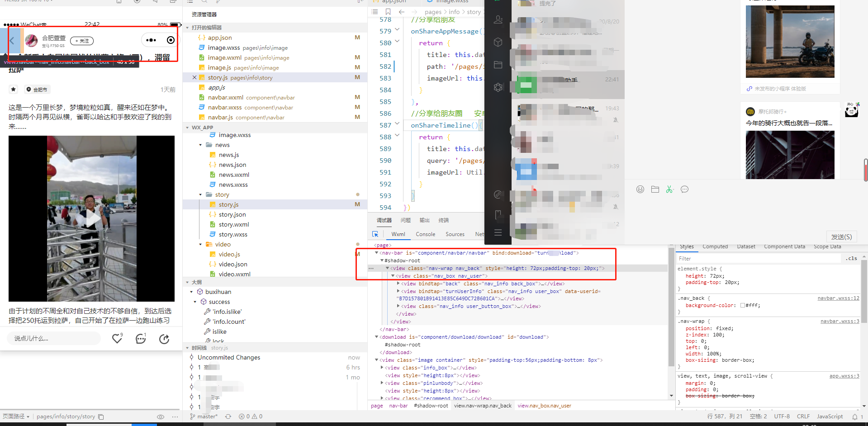Viewport: 868px width, 426px height.
Task: Open the comment bubble icon in simulator
Action: coord(141,338)
